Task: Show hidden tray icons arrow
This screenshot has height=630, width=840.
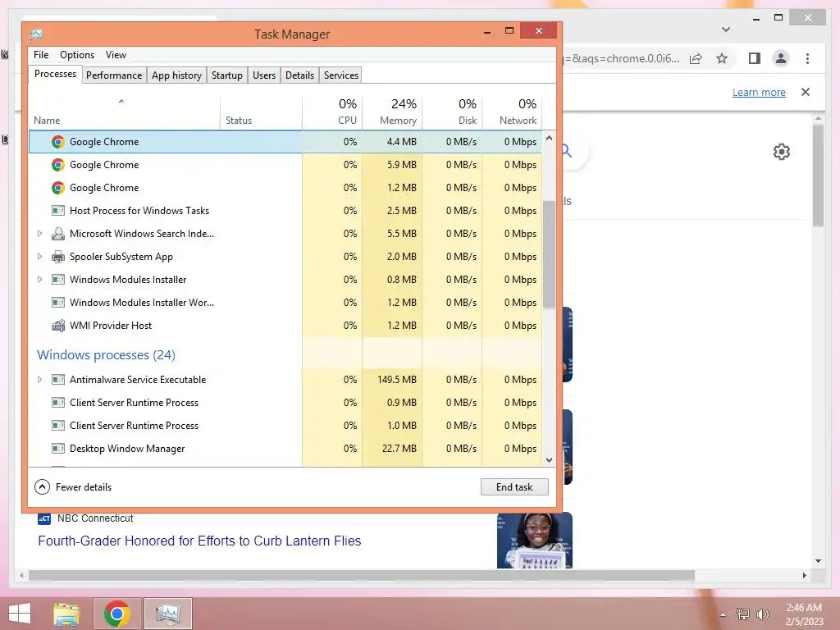Action: tap(724, 614)
